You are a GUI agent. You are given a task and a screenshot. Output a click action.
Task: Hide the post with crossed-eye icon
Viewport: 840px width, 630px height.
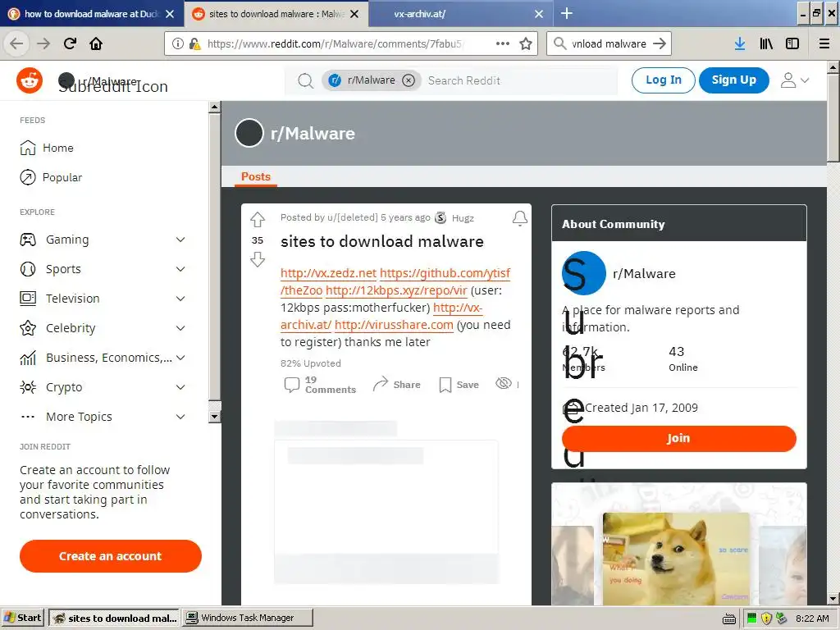click(x=504, y=383)
